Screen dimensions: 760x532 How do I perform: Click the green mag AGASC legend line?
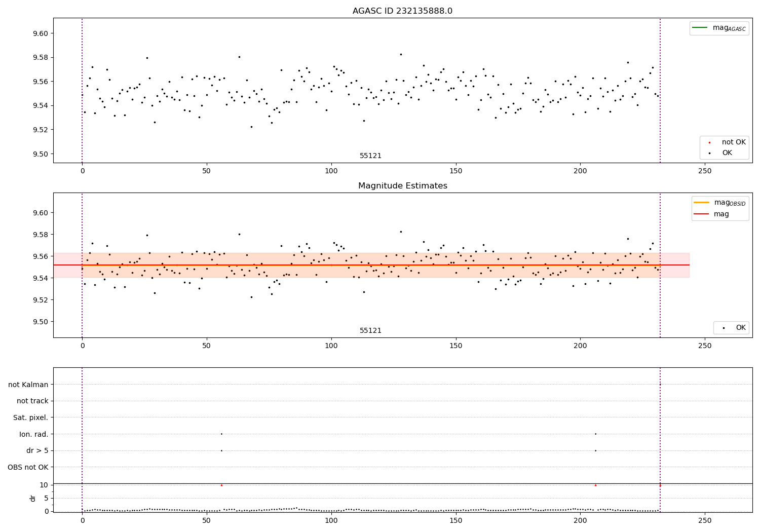[700, 28]
